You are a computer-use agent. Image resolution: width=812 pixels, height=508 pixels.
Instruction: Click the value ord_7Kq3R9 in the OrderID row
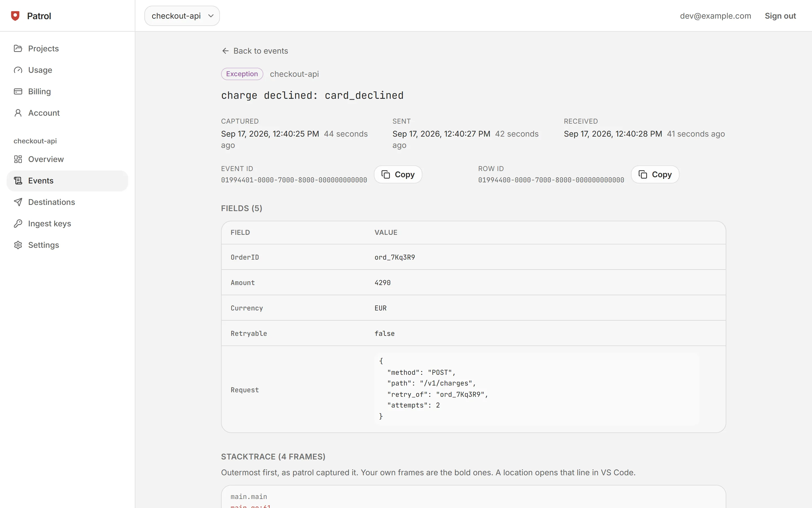[395, 257]
